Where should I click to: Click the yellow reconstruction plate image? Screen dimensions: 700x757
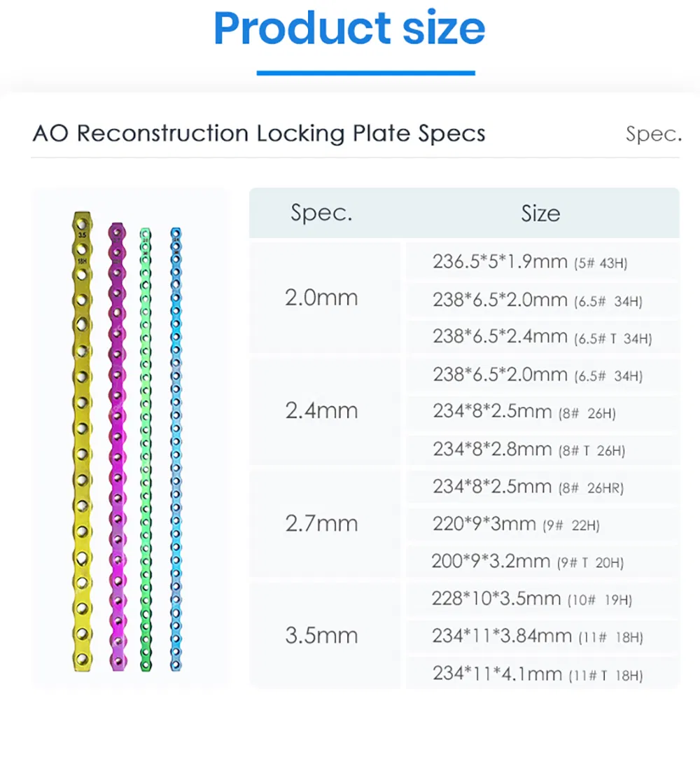click(83, 441)
